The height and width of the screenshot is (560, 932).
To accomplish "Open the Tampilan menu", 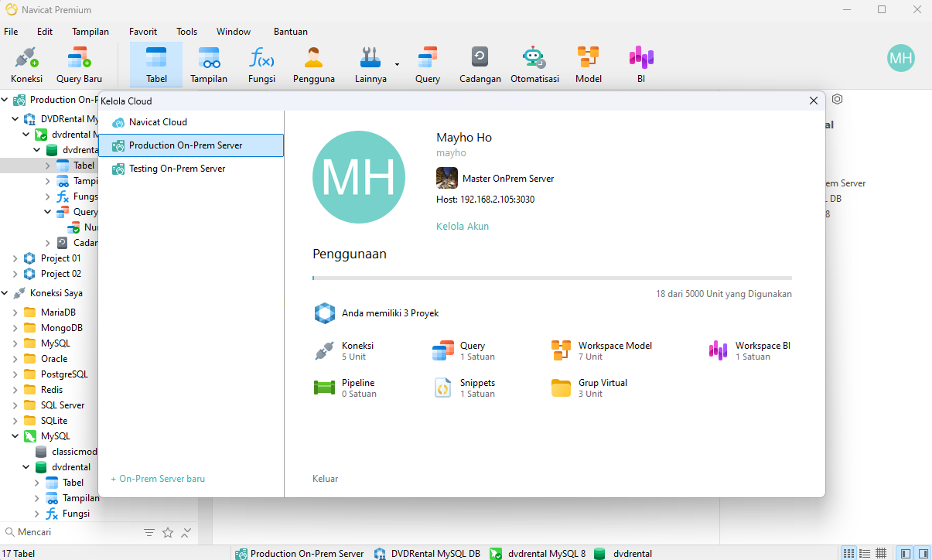I will click(x=90, y=32).
